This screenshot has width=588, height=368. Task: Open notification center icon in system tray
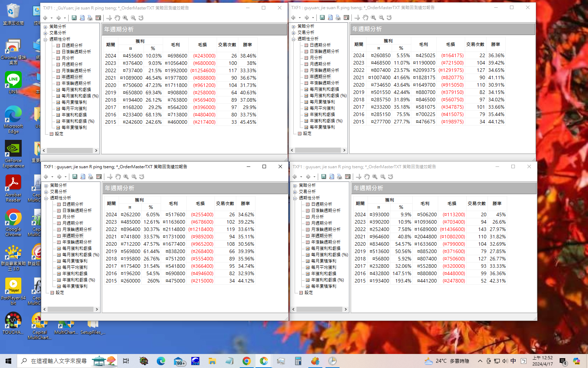point(563,361)
